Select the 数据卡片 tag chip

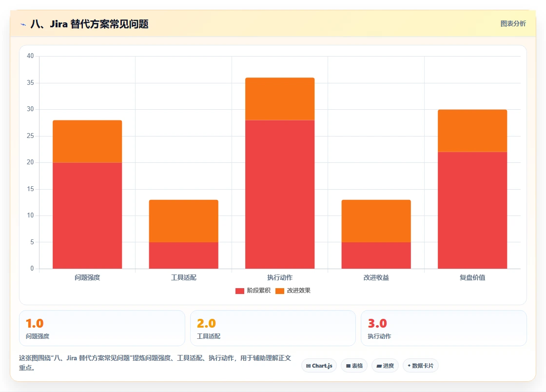[420, 366]
